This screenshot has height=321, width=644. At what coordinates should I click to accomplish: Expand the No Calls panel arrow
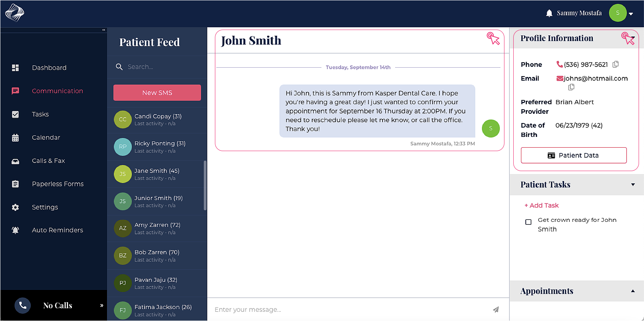[102, 306]
